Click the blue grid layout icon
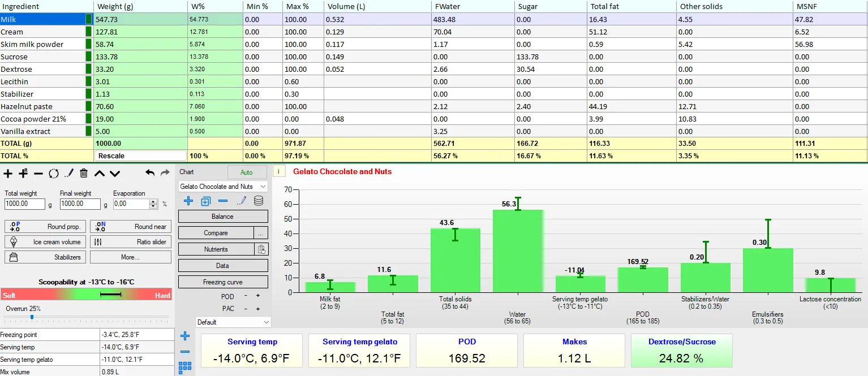The width and height of the screenshot is (868, 376). pos(184,368)
